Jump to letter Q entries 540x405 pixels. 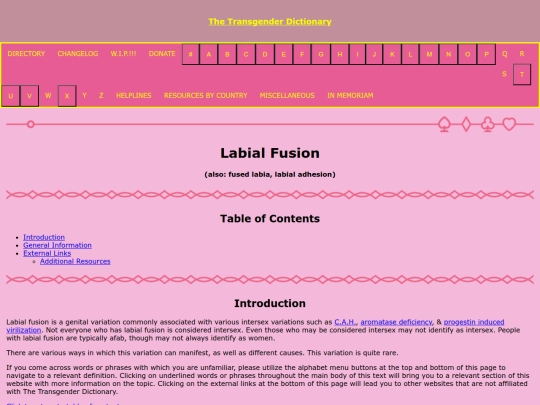tap(505, 54)
